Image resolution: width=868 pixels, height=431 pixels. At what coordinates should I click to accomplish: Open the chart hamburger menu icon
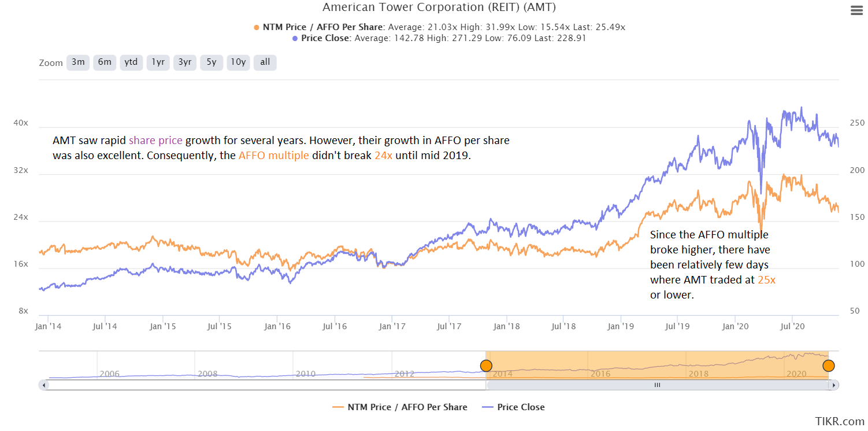pos(855,10)
